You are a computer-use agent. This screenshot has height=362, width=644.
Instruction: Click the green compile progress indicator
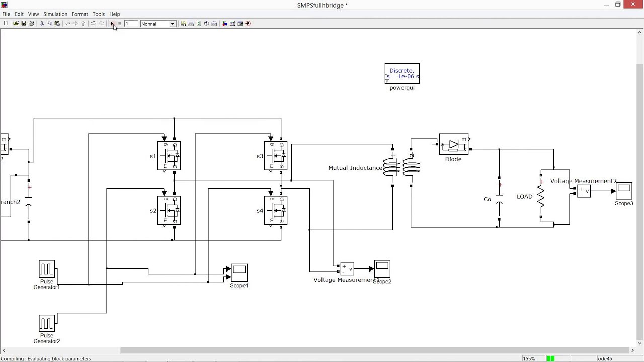point(550,359)
